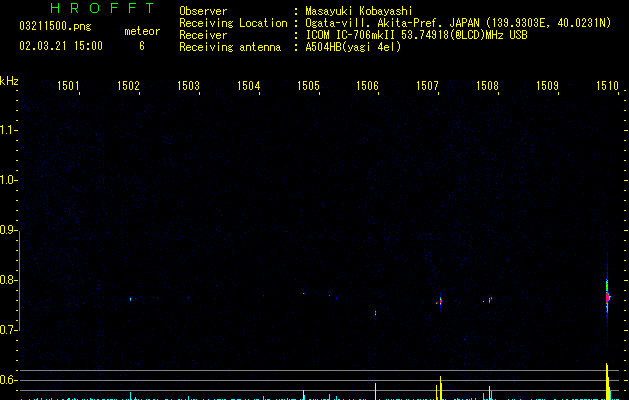Click the 1510 time axis label

click(607, 86)
